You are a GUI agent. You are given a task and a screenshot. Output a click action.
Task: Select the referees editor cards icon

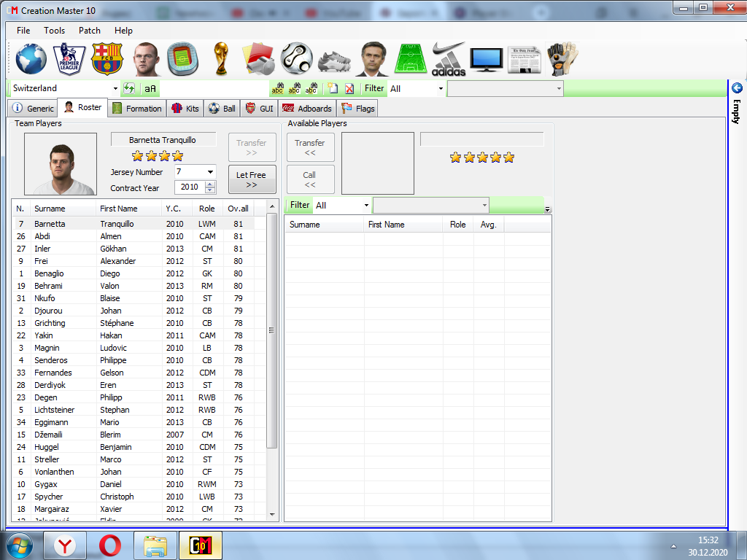pyautogui.click(x=259, y=59)
